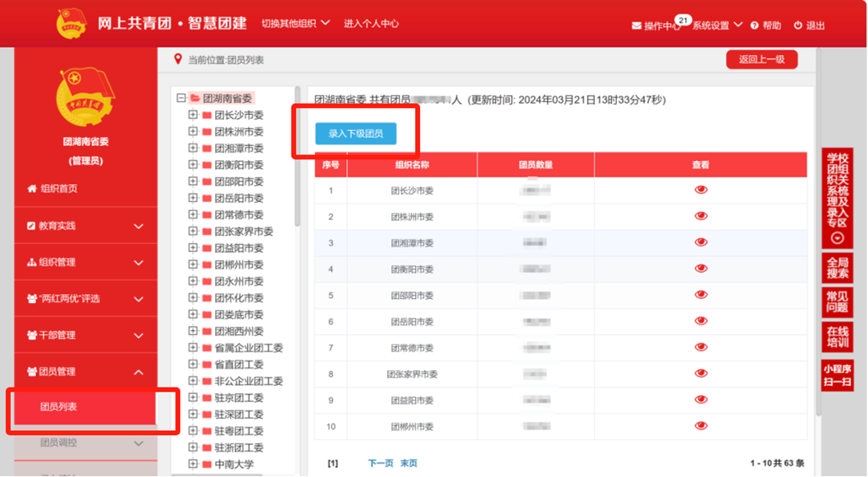Viewport: 868px width, 477px height.
Task: Click the eye icon for 团邵阳市委
Action: [x=701, y=295]
